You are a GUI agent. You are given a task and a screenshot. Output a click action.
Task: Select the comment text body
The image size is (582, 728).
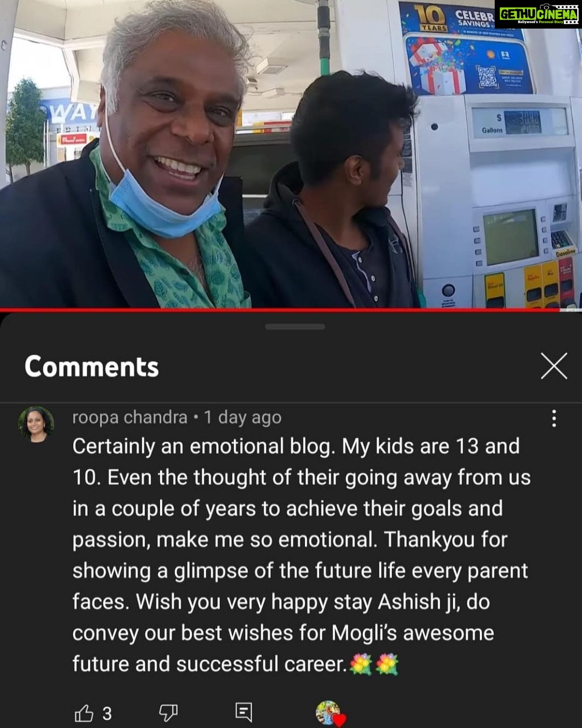[302, 555]
